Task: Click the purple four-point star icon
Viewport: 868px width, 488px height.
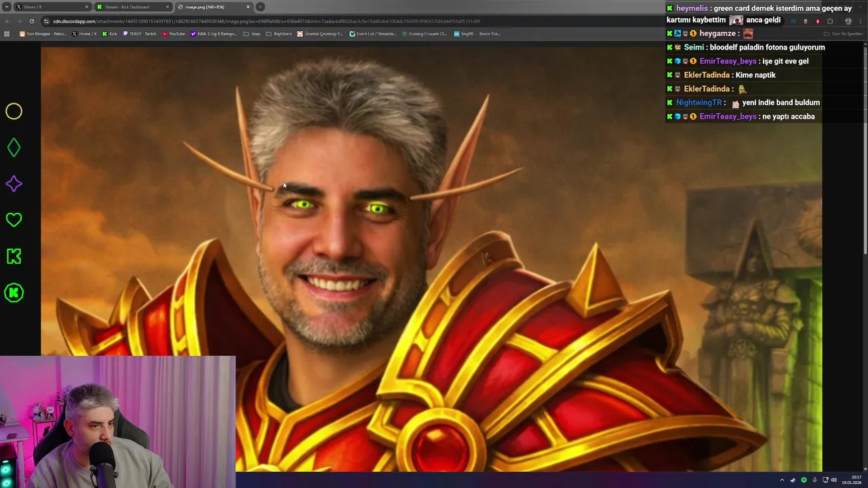Action: tap(14, 184)
